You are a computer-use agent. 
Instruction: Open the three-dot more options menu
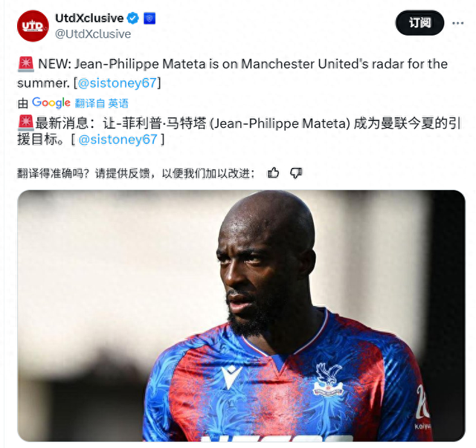pyautogui.click(x=458, y=23)
